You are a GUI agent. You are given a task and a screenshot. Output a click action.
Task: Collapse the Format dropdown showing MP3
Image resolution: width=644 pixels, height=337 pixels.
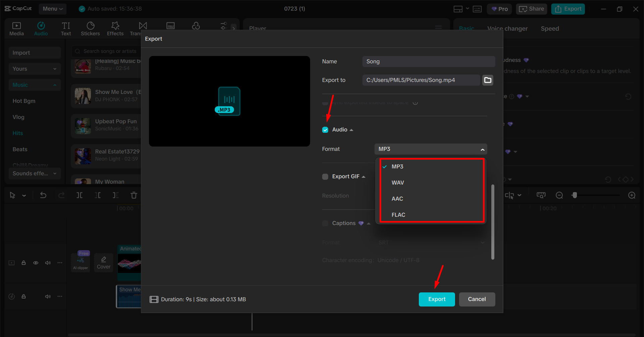[482, 149]
